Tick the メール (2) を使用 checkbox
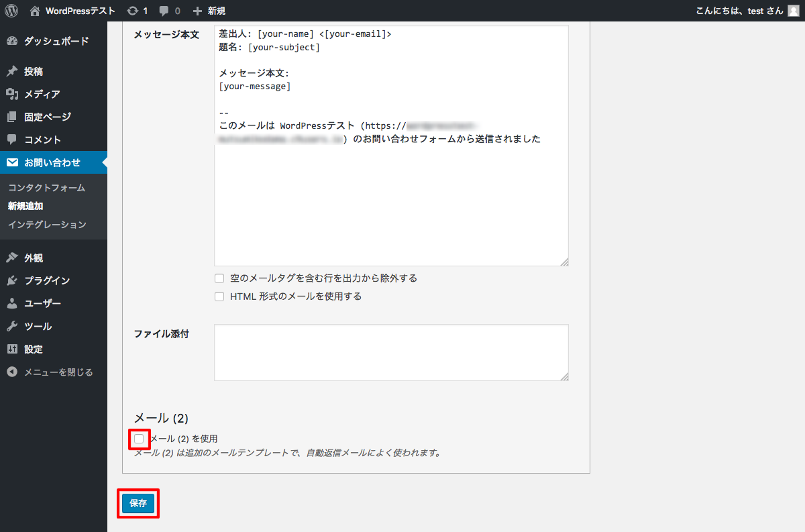 [139, 439]
